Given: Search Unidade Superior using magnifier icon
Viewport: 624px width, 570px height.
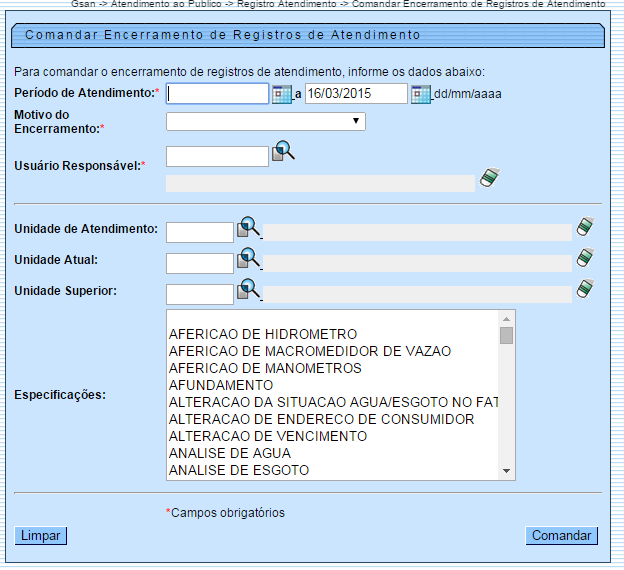Looking at the screenshot, I should [x=248, y=290].
